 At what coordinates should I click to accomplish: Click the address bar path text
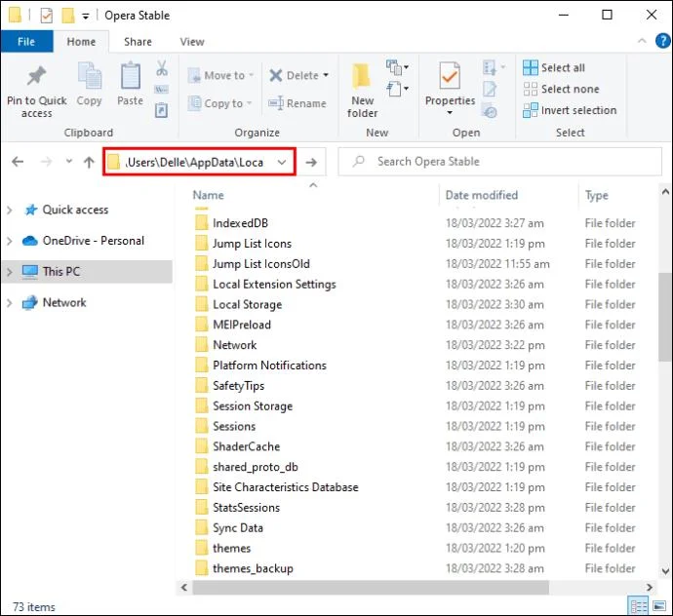[x=194, y=162]
